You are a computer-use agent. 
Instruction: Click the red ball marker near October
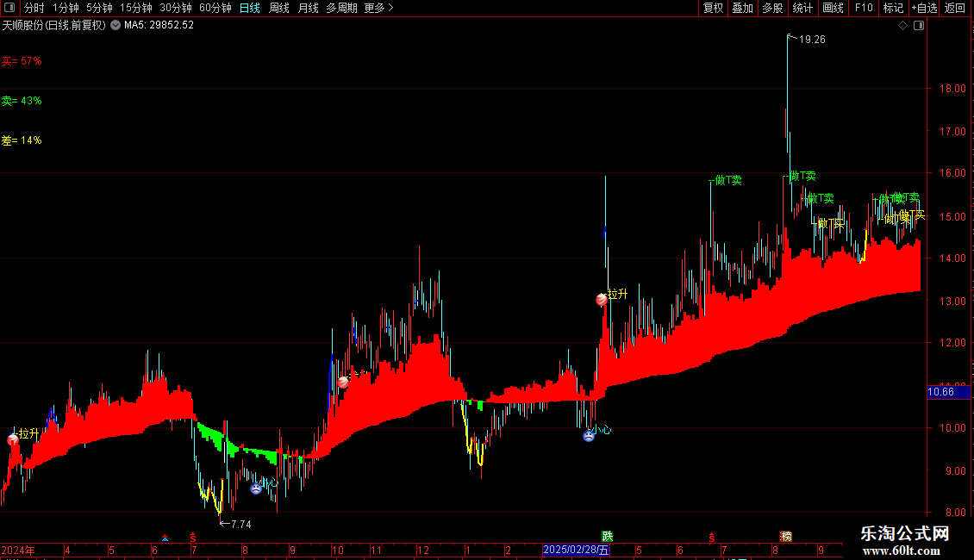[343, 382]
